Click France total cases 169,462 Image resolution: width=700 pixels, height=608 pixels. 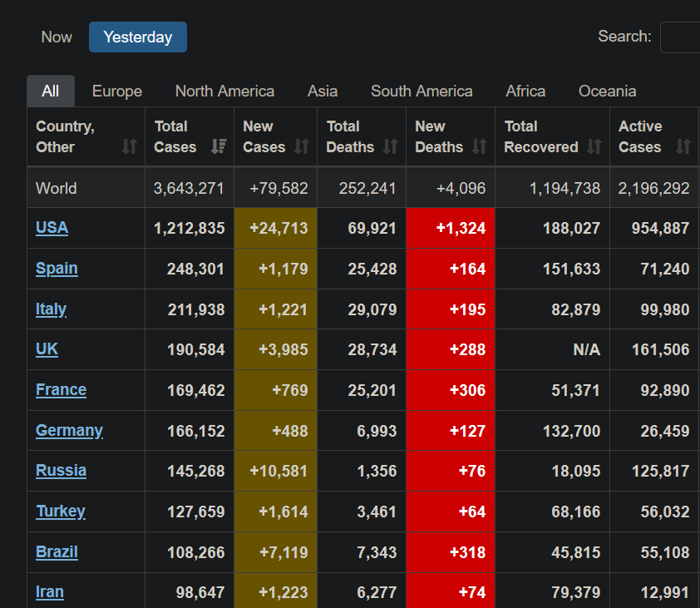tap(196, 390)
